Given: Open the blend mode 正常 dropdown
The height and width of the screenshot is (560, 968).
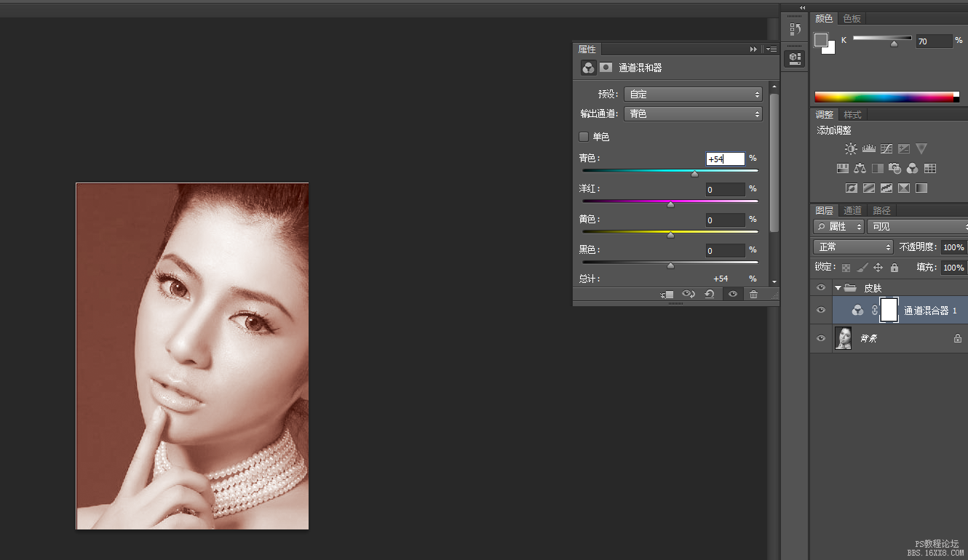Looking at the screenshot, I should 853,247.
